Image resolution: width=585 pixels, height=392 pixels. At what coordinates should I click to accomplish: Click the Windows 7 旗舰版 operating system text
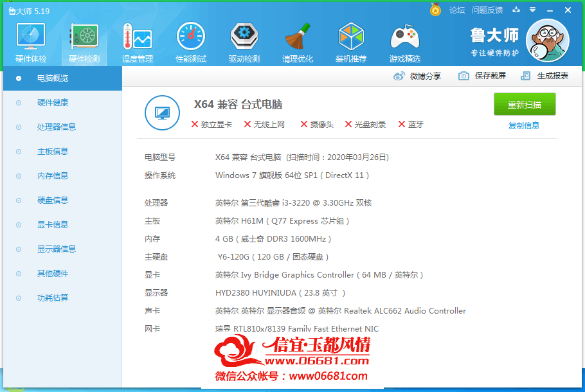click(292, 175)
